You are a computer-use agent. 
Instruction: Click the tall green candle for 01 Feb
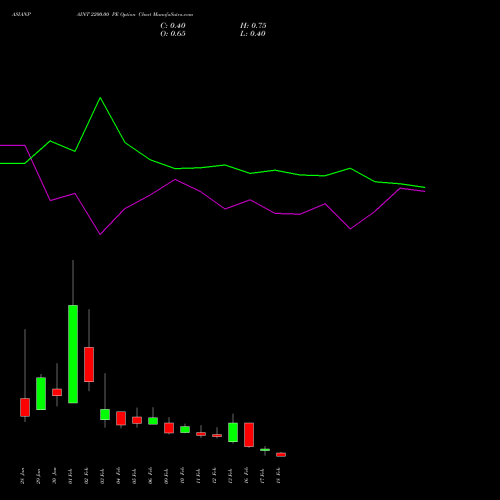[73, 354]
